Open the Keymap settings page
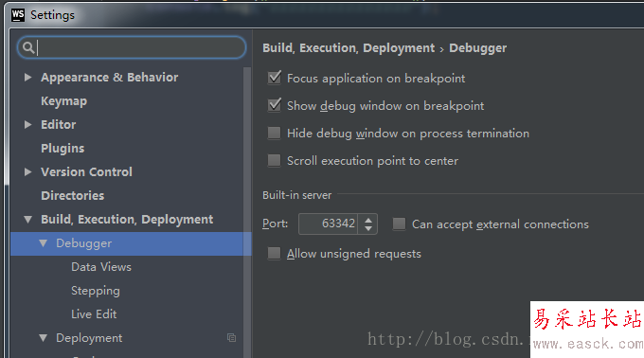644x358 pixels. [x=63, y=101]
